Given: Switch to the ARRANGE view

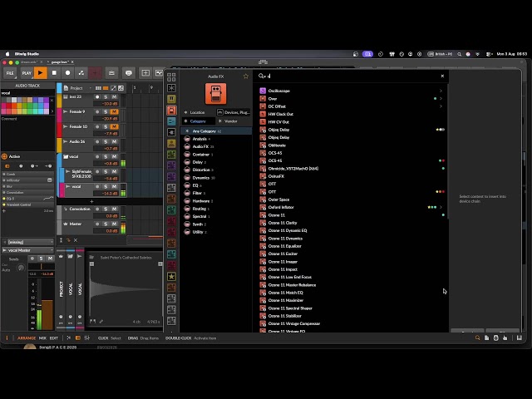Looking at the screenshot, I should [x=27, y=338].
